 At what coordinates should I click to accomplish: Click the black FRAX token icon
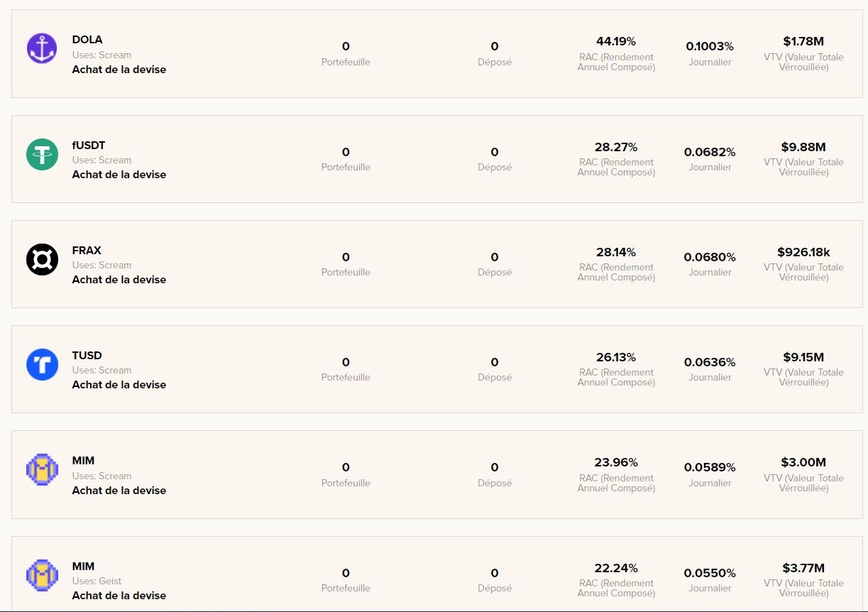(42, 259)
